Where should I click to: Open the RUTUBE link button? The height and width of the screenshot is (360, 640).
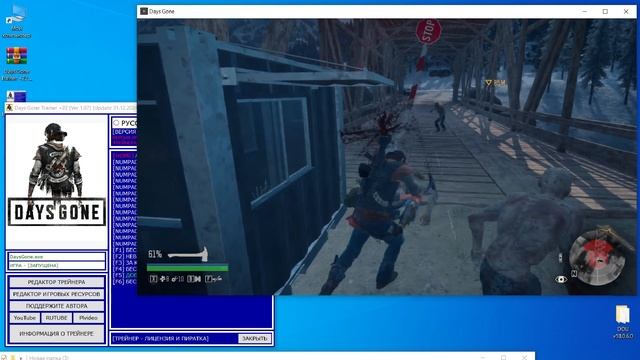(56, 318)
